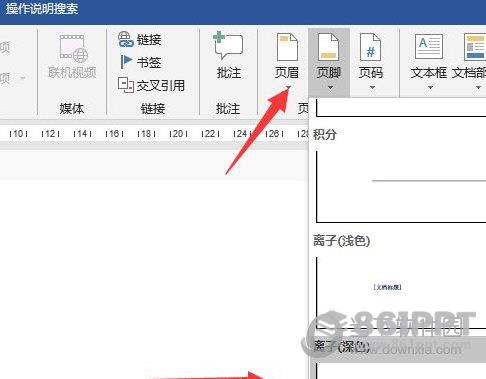Click the 书签 bookmark flag icon

tap(126, 62)
